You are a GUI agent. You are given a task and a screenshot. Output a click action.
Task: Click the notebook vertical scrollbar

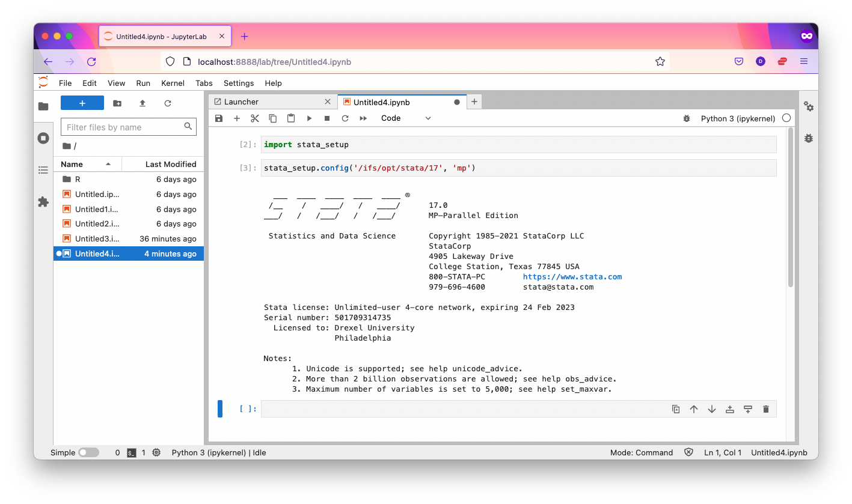point(790,207)
